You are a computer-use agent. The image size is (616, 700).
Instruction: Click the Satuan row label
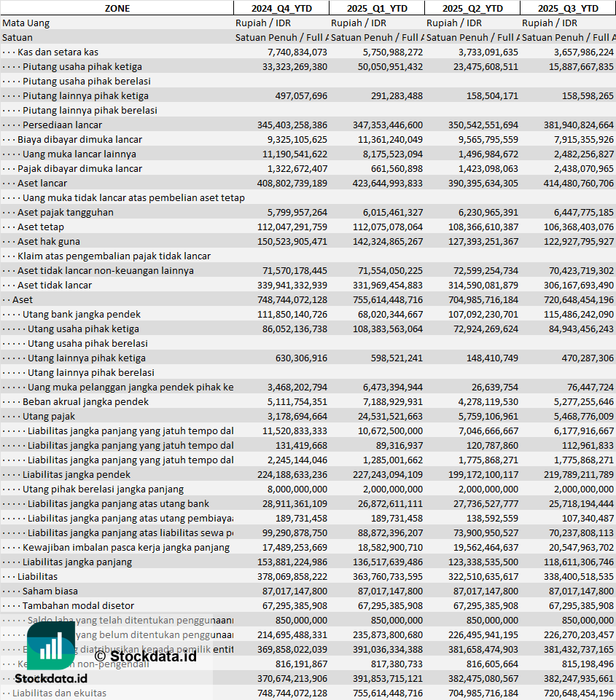(17, 37)
